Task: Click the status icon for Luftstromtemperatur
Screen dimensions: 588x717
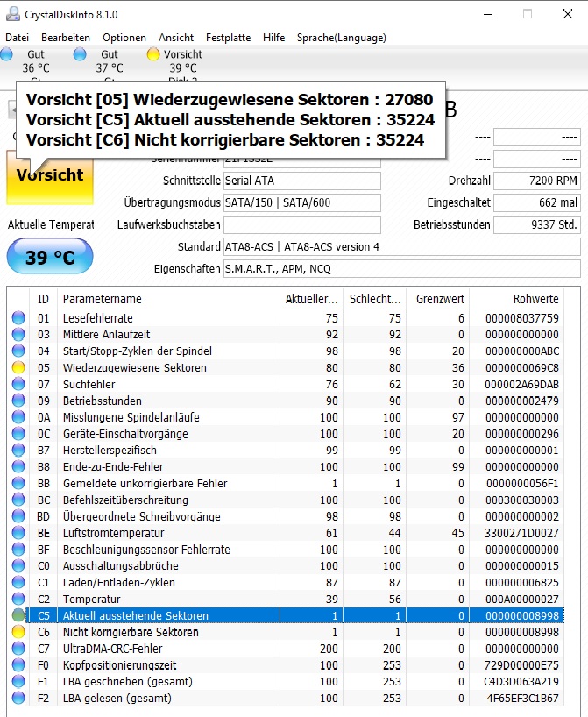Action: click(x=18, y=533)
